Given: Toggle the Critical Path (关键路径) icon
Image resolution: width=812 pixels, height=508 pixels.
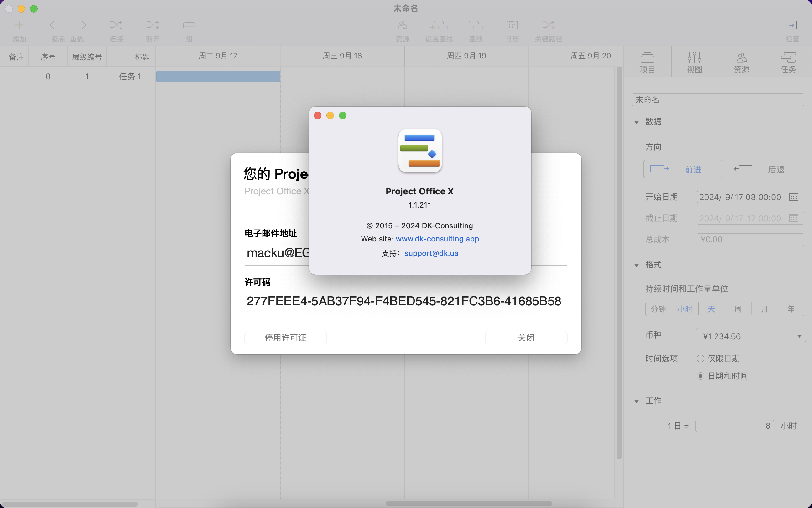Looking at the screenshot, I should (548, 25).
